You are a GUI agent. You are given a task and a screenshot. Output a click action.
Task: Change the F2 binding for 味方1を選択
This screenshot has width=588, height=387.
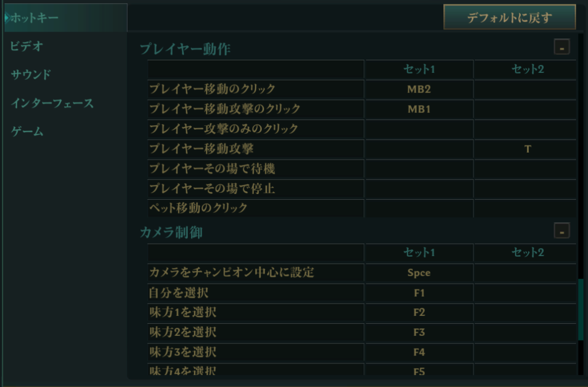[x=419, y=313]
